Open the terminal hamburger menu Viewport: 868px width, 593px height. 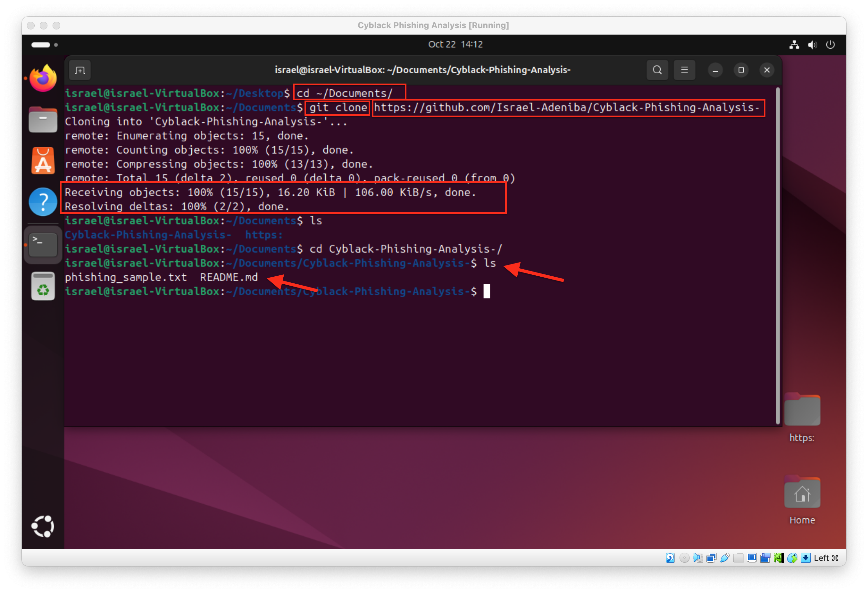pyautogui.click(x=684, y=70)
